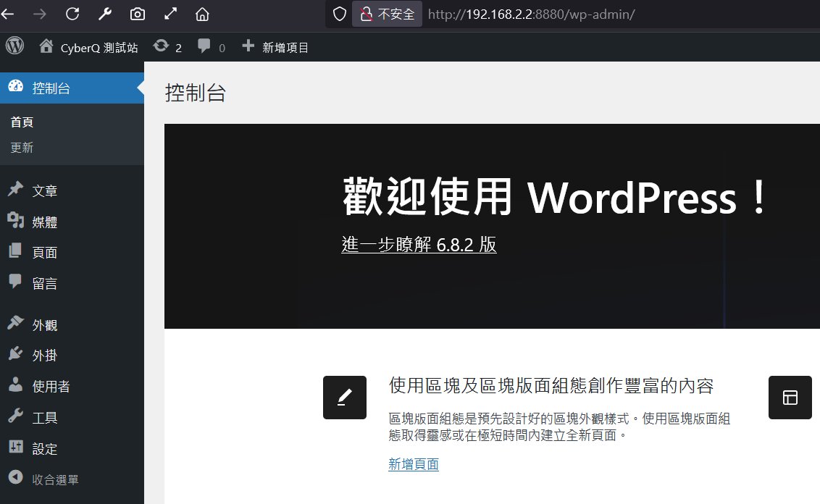
Task: Click heading 使用區塊及區塊版面組態創作豐富的內容
Action: tap(551, 386)
